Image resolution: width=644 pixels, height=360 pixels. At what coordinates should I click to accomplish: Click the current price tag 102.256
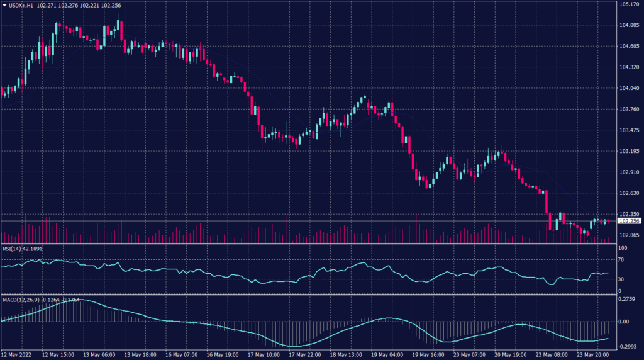click(630, 222)
